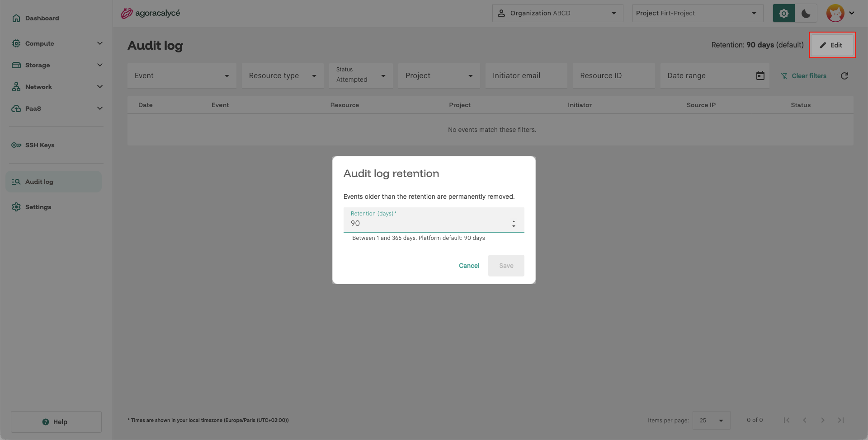Screen dimensions: 868x440
Task: Click the Initiator column header
Action: pyautogui.click(x=580, y=105)
